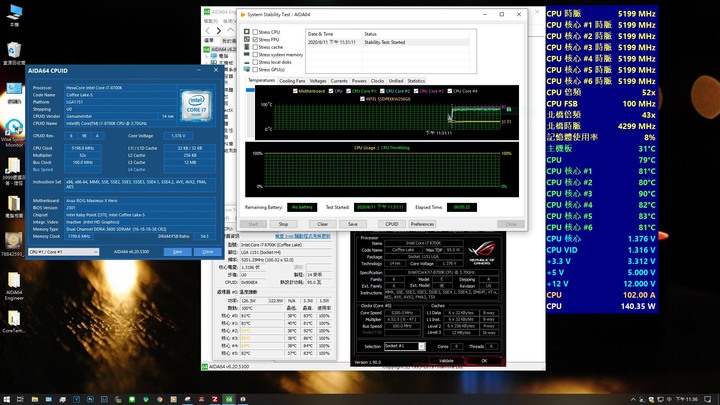
Task: Open the AIDA64 Engineer desktop folder
Action: [x=14, y=287]
